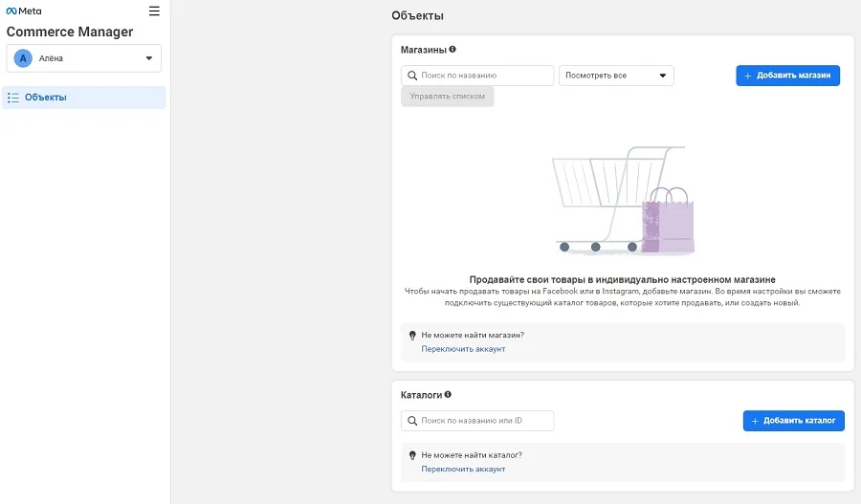Image resolution: width=861 pixels, height=504 pixels.
Task: Focus the 'Поиск по названию' shop search field
Action: coord(485,76)
